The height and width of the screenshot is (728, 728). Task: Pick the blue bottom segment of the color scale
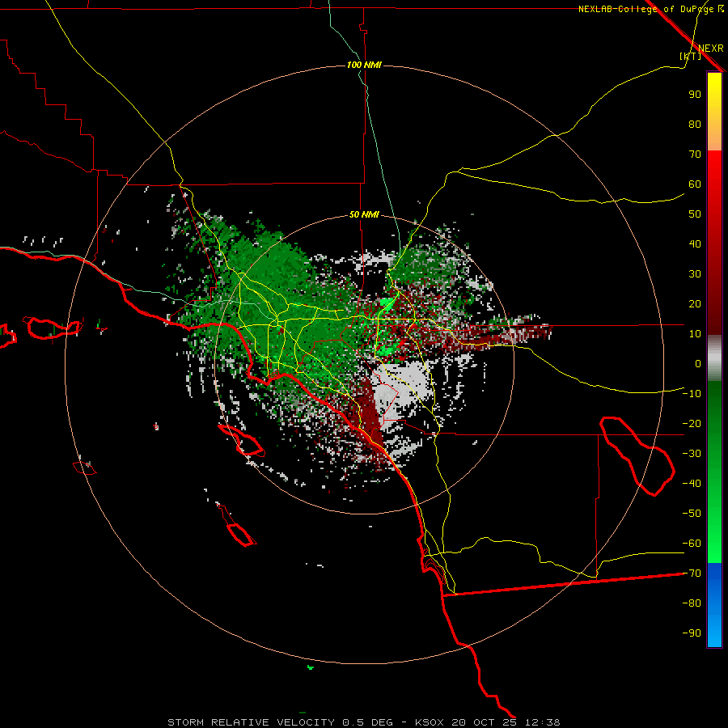click(714, 605)
